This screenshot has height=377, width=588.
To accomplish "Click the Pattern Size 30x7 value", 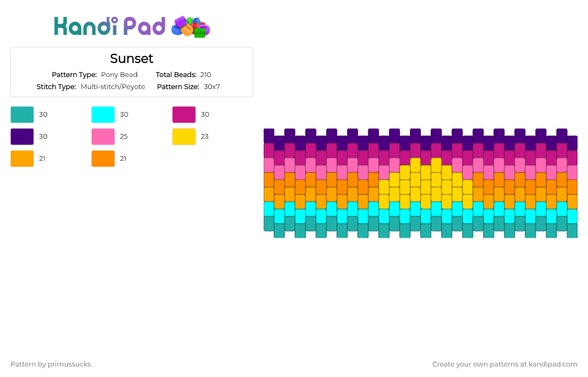I will tap(212, 87).
